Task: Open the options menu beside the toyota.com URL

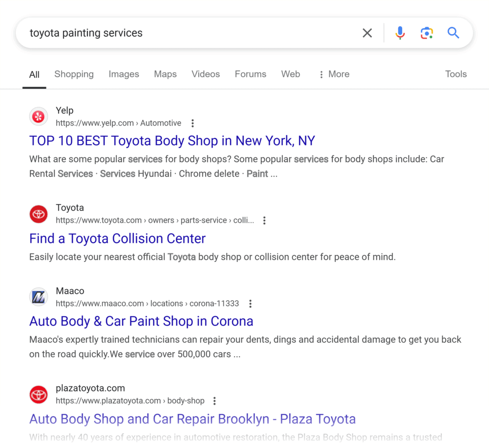Action: click(264, 220)
